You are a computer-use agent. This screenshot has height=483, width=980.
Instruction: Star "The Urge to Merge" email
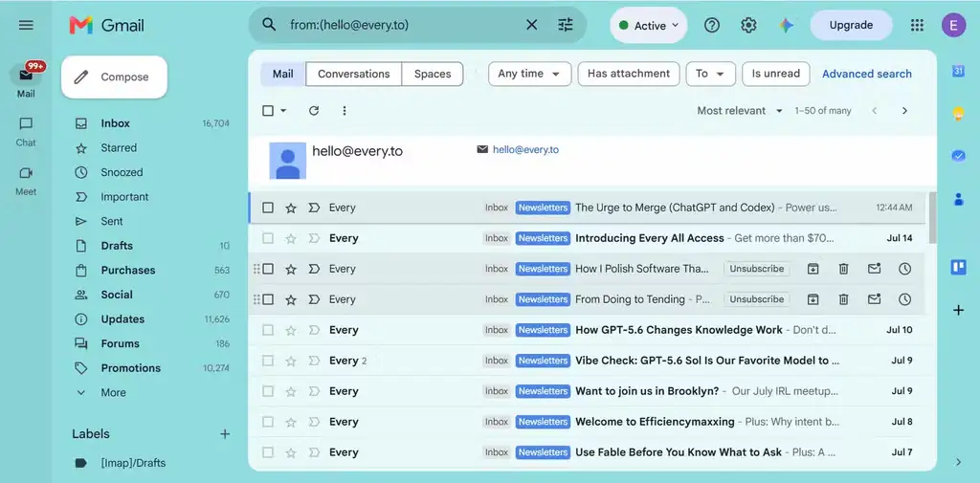[291, 208]
